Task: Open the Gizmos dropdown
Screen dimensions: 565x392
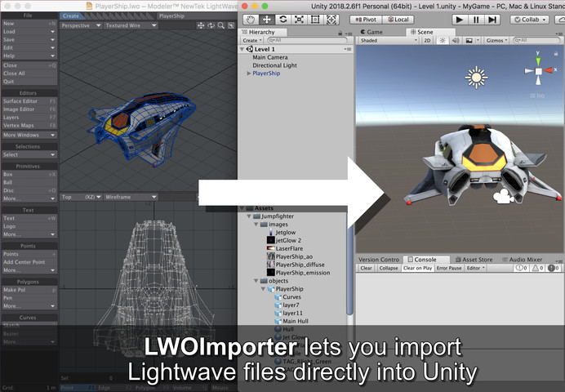Action: (496, 40)
